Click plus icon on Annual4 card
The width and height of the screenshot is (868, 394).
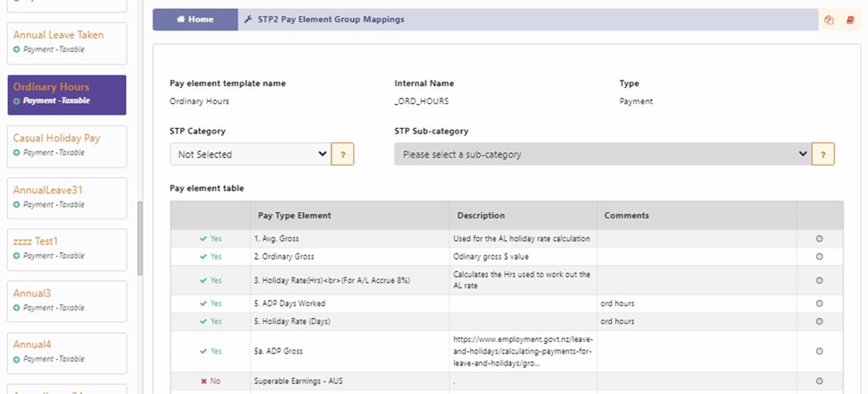coord(17,359)
